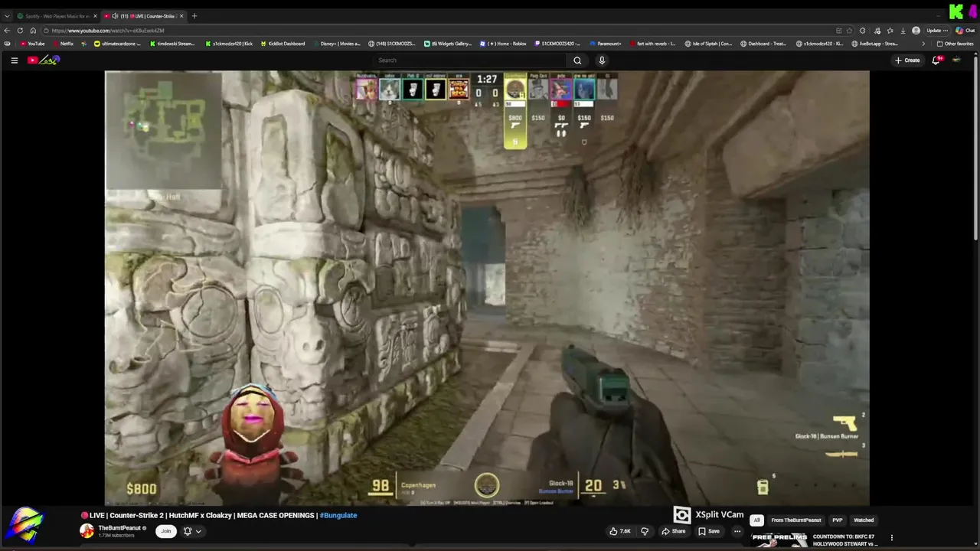Open the Home - Roblox bookmark
The height and width of the screenshot is (551, 980).
click(503, 44)
